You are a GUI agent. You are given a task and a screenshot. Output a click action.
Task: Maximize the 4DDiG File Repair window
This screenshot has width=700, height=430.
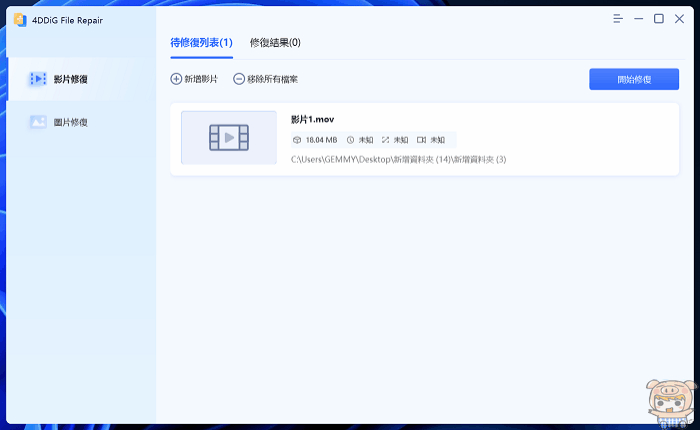tap(658, 19)
